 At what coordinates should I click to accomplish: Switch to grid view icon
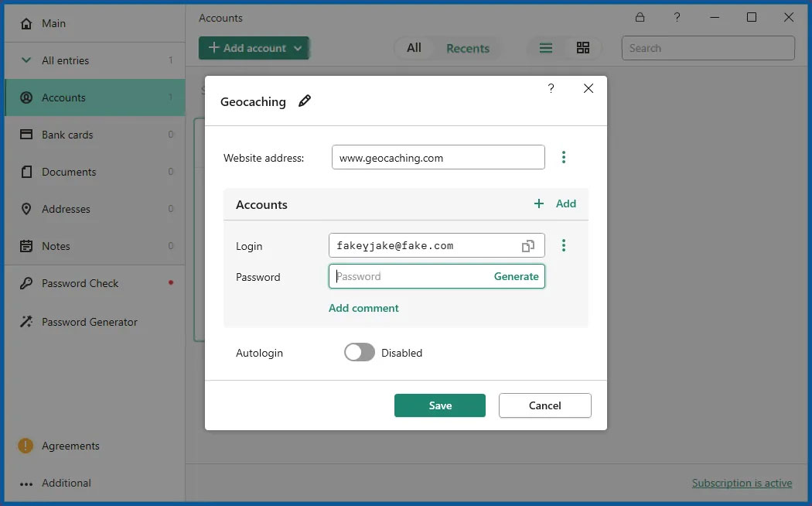click(583, 48)
